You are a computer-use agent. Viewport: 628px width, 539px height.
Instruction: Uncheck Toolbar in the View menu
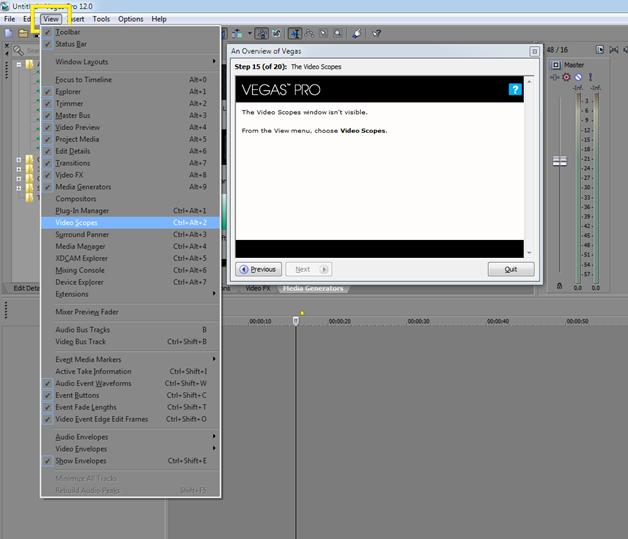(x=130, y=32)
